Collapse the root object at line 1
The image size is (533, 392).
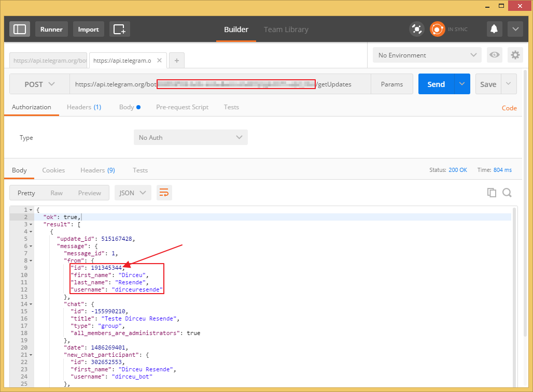[31, 210]
